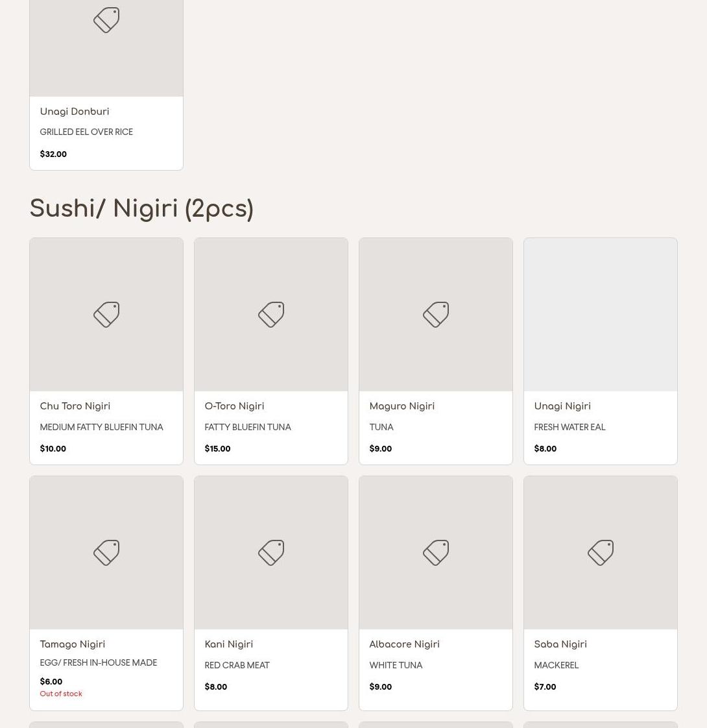Image resolution: width=707 pixels, height=728 pixels.
Task: Open the O-Toro Nigiri product name
Action: pyautogui.click(x=234, y=406)
